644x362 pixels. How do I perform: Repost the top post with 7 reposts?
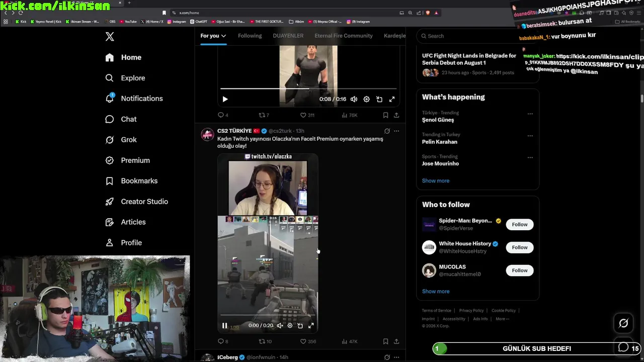(x=264, y=115)
